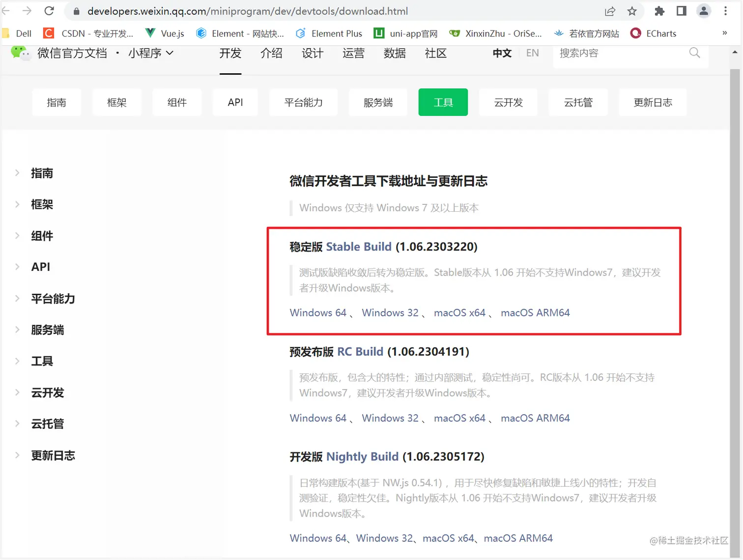Open the uni-app官网 bookmark

405,33
